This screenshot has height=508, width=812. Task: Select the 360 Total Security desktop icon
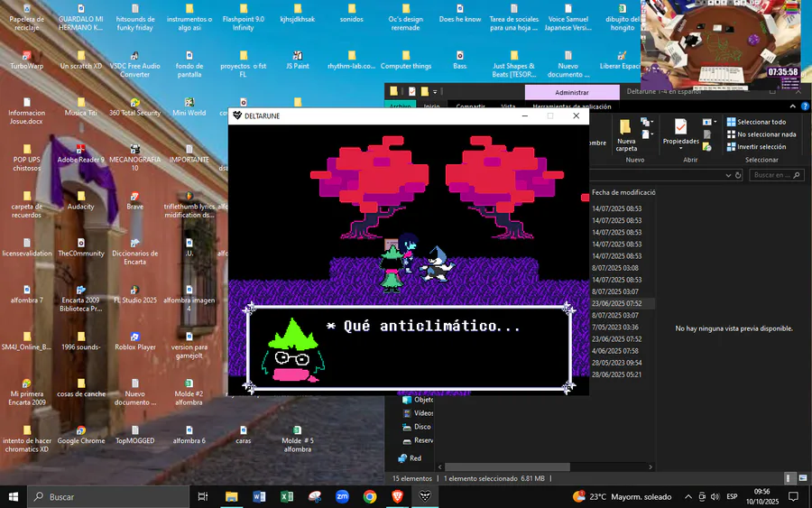135,106
